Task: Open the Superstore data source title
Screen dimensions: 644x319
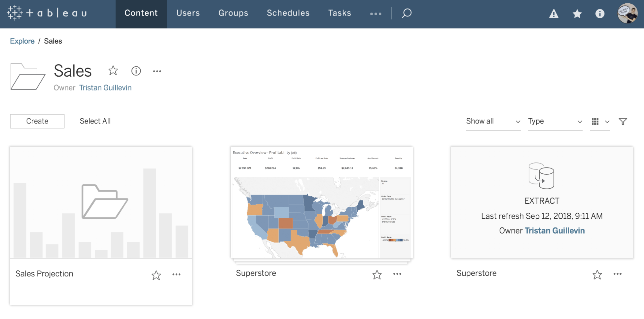Action: point(477,273)
